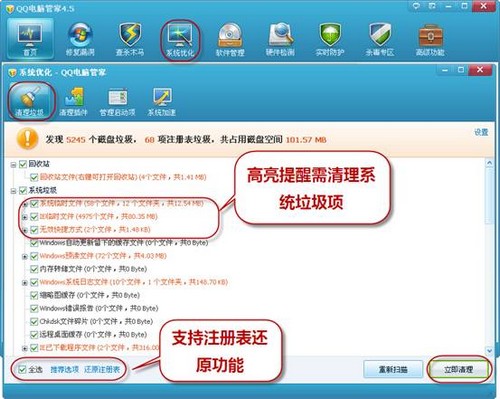Image resolution: width=500 pixels, height=399 pixels.
Task: Uncheck IE临时文件 checkbox
Action: click(34, 217)
